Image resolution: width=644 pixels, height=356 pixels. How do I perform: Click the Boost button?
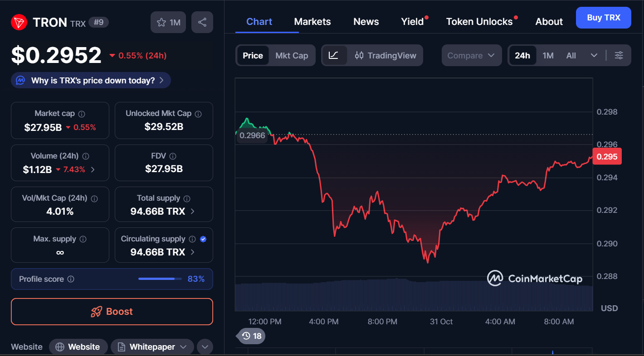pos(112,312)
